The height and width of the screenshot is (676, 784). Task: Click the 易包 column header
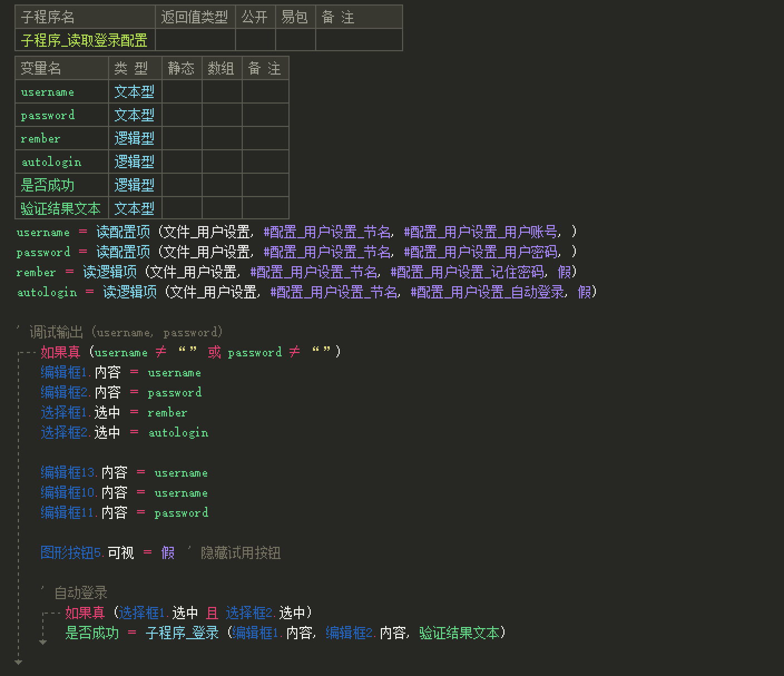click(x=295, y=17)
